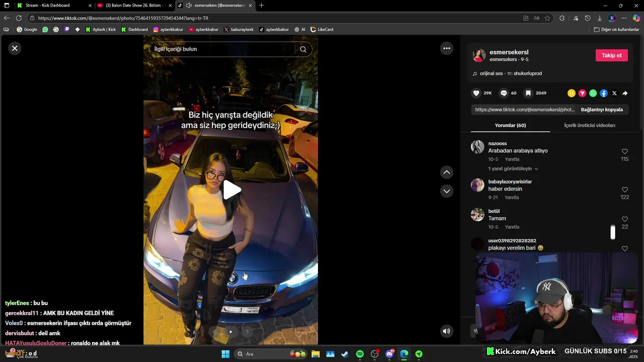644x362 pixels.
Task: Like the post using heart icon
Action: point(476,93)
